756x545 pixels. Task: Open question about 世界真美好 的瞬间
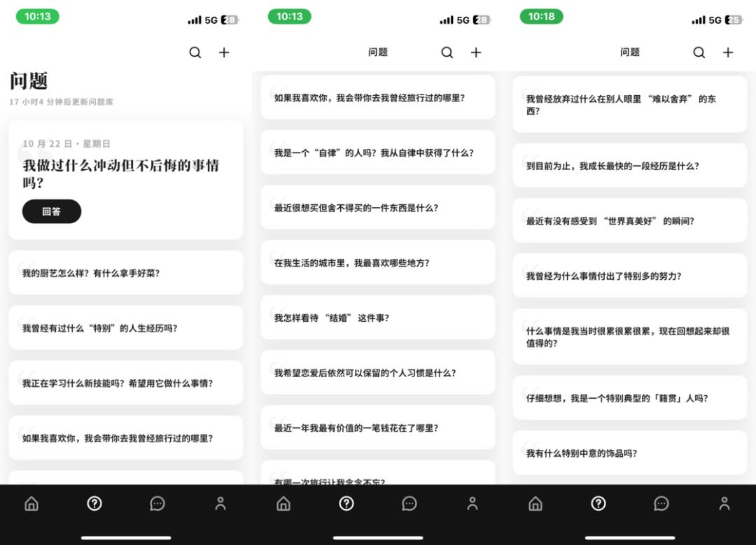630,220
